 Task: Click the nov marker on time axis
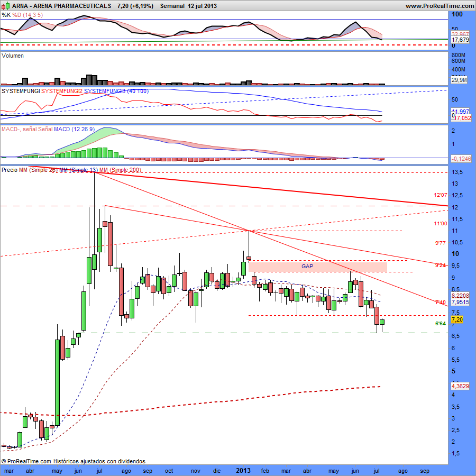[x=196, y=471]
